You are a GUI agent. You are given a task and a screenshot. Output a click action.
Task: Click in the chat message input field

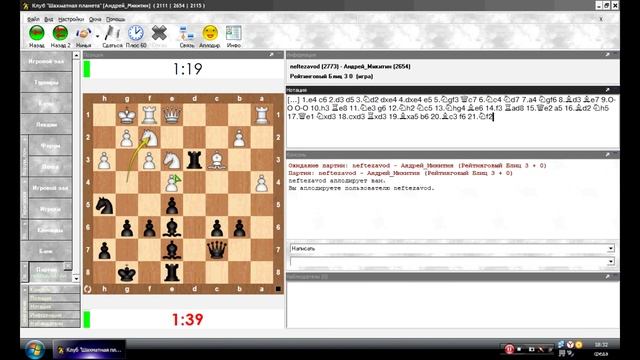click(449, 261)
